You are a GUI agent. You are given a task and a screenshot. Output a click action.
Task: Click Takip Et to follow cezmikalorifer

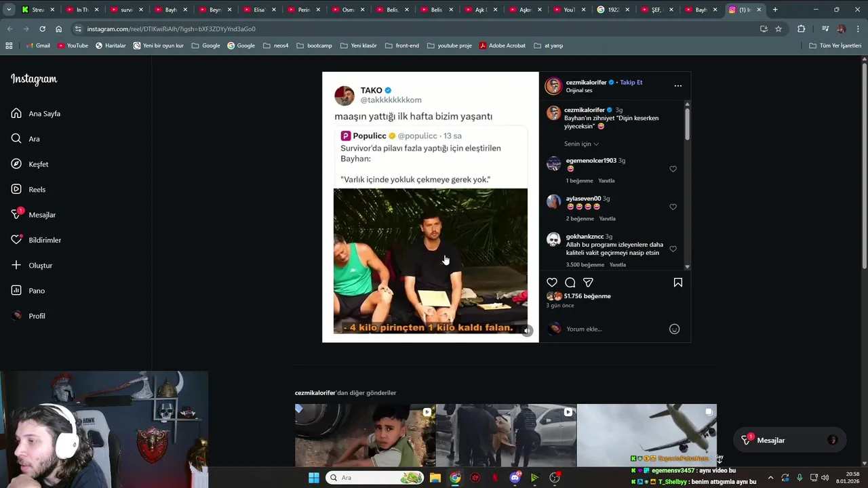coord(631,82)
